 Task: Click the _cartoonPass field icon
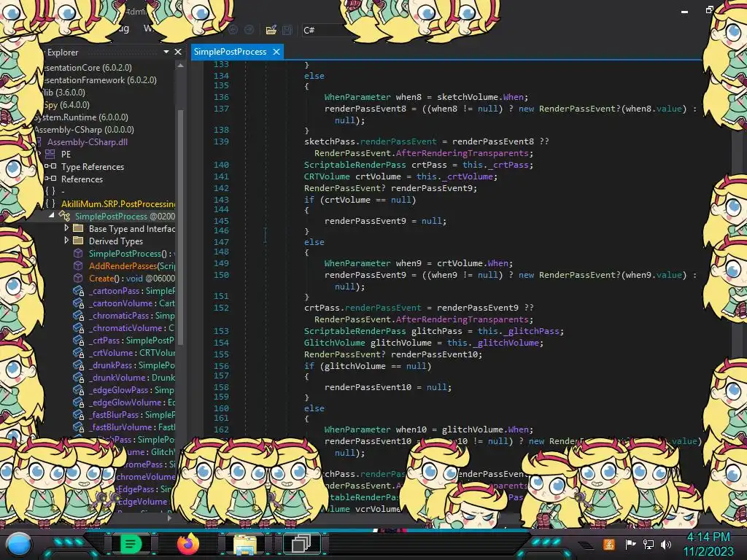[79, 291]
